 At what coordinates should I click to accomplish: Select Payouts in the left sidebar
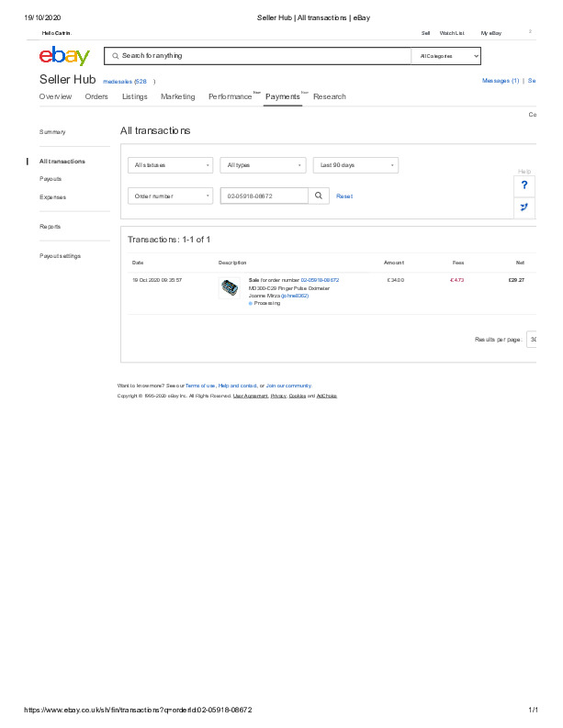click(x=51, y=179)
